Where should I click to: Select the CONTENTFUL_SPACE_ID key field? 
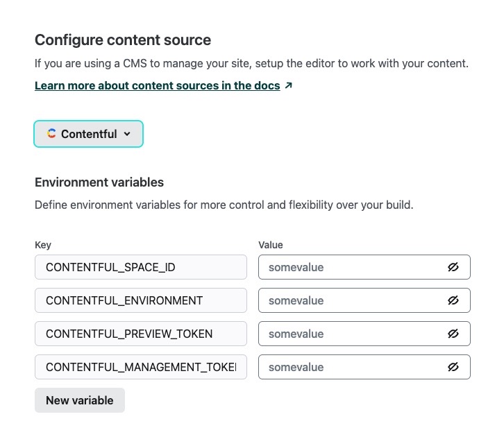pos(140,267)
